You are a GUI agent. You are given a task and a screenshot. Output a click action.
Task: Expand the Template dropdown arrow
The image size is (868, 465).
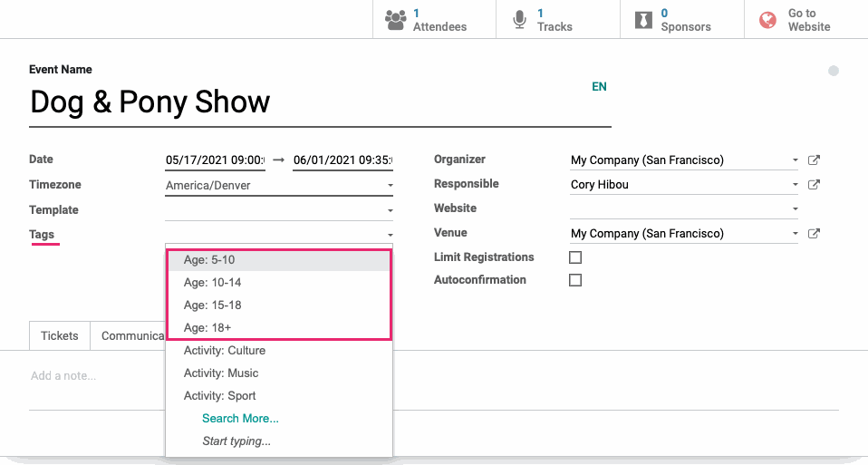tap(391, 210)
